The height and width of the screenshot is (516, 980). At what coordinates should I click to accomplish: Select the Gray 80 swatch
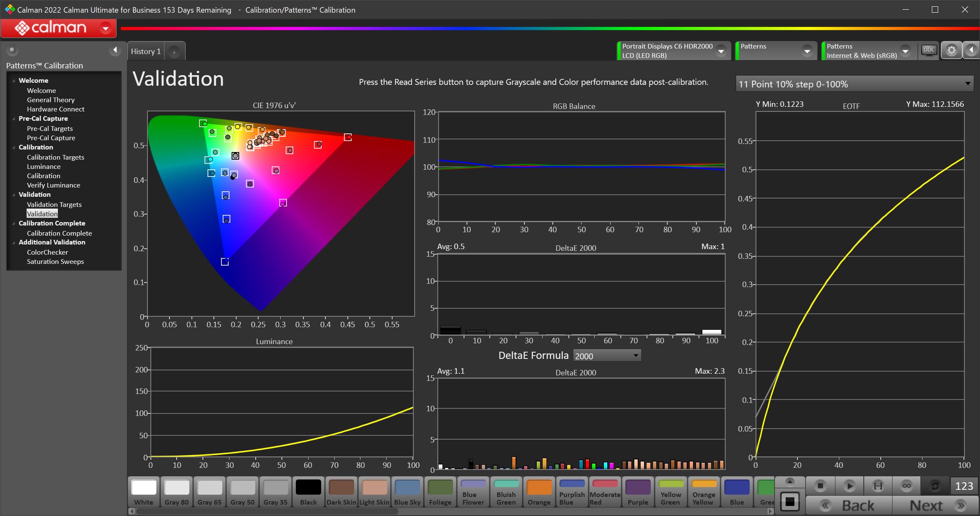(177, 492)
